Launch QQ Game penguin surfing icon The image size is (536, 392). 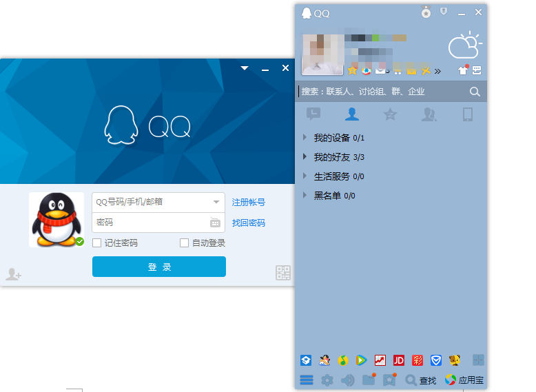tap(324, 360)
